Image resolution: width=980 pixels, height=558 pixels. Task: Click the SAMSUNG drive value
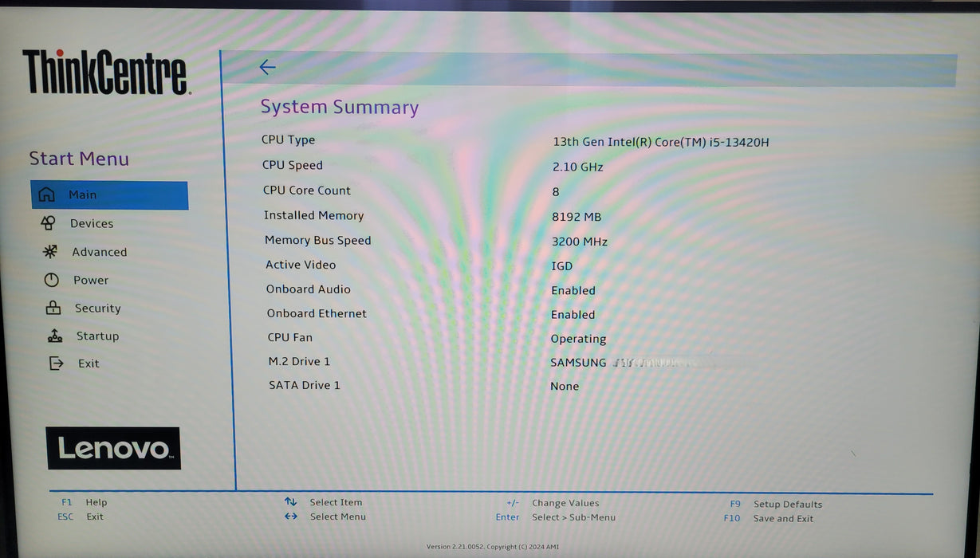578,363
